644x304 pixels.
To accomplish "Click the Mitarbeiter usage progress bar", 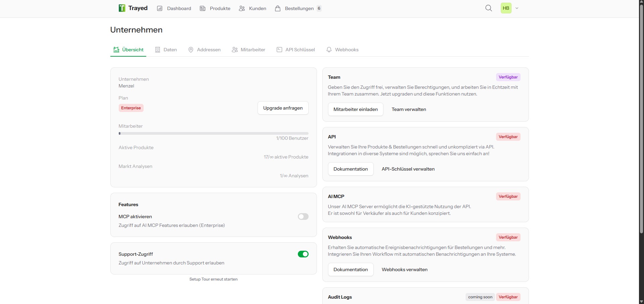I will (x=213, y=133).
